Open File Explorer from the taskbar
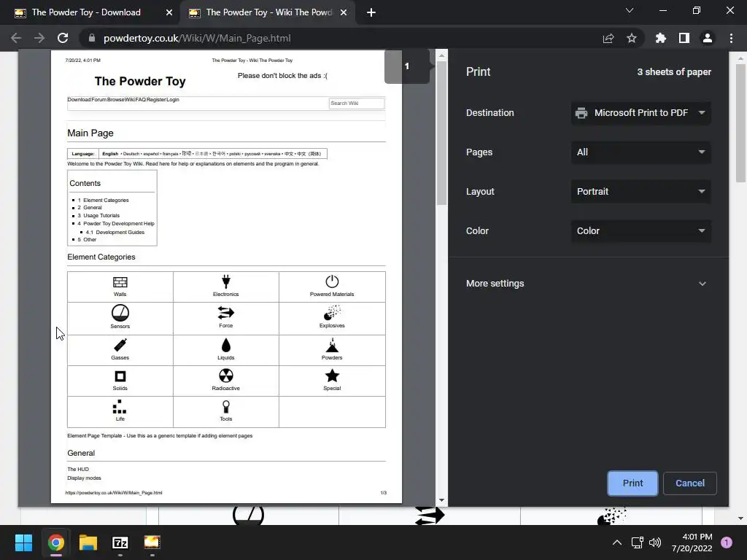This screenshot has width=747, height=560. (88, 542)
